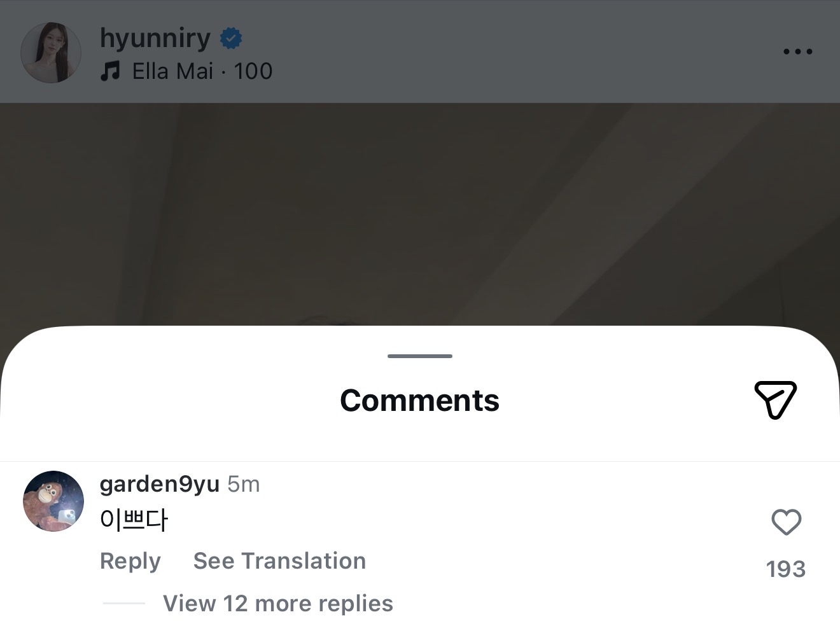Viewport: 840px width, 638px height.
Task: Tap the music note icon
Action: tap(110, 71)
